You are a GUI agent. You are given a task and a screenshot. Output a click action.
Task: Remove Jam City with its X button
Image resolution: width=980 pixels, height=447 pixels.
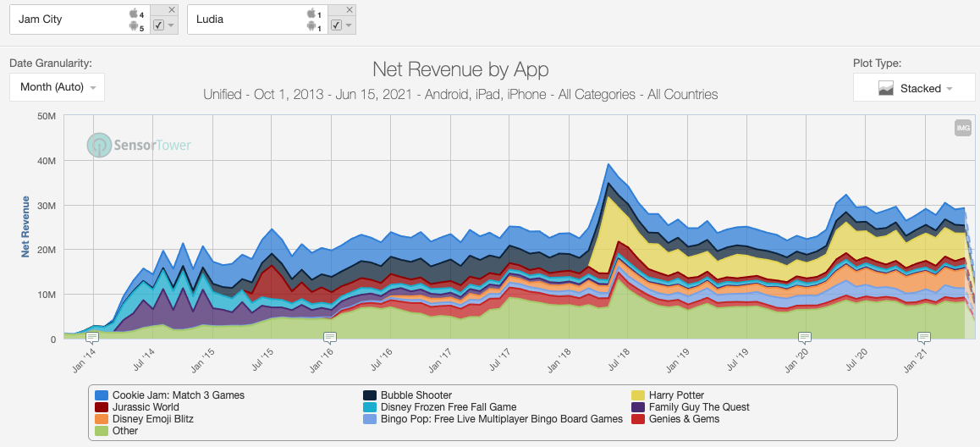[x=172, y=10]
